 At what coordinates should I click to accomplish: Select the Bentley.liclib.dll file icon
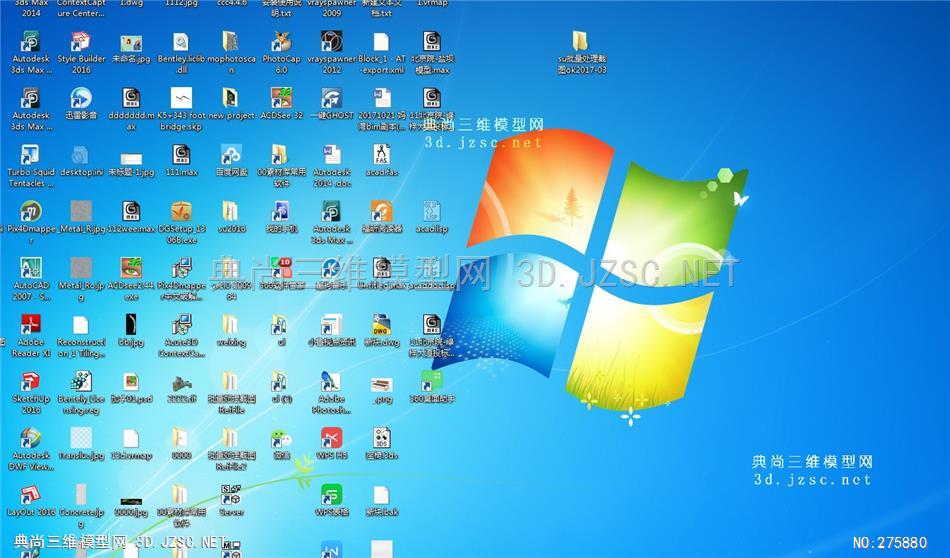pyautogui.click(x=181, y=42)
